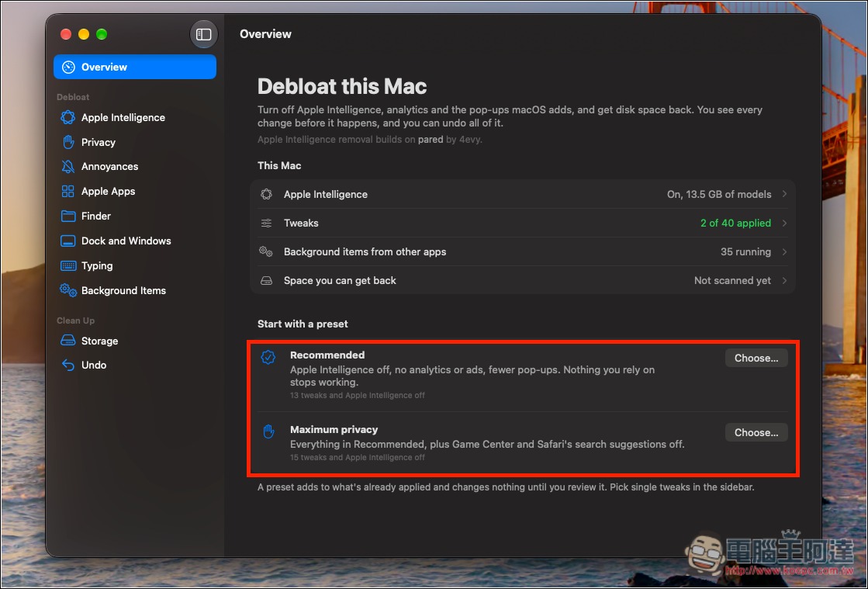
Task: Open the Background items row chevron
Action: [784, 252]
